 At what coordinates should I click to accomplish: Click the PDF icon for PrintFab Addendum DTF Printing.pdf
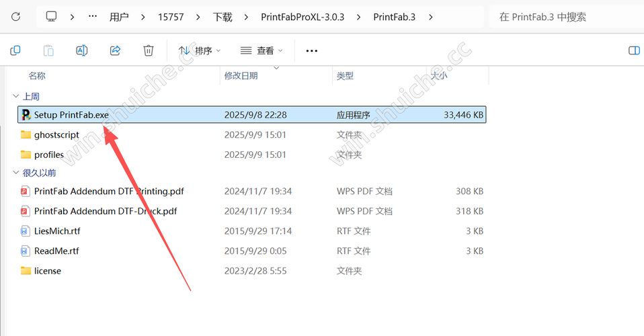pyautogui.click(x=25, y=191)
